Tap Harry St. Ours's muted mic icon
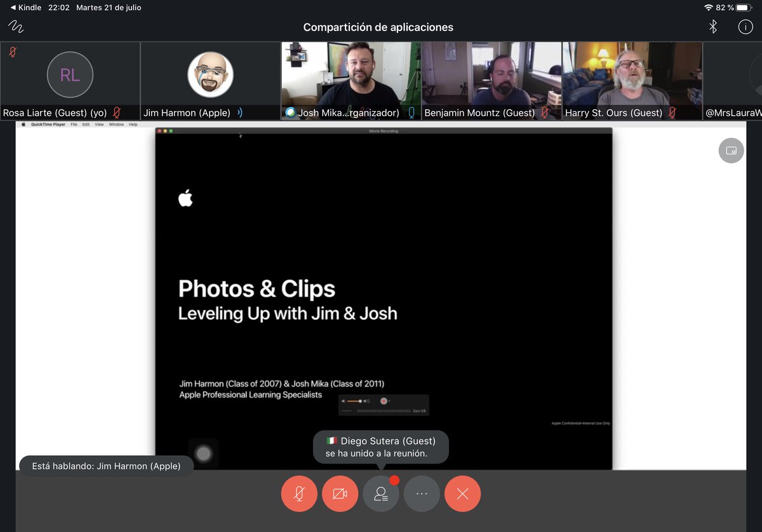The image size is (762, 532). pyautogui.click(x=672, y=113)
